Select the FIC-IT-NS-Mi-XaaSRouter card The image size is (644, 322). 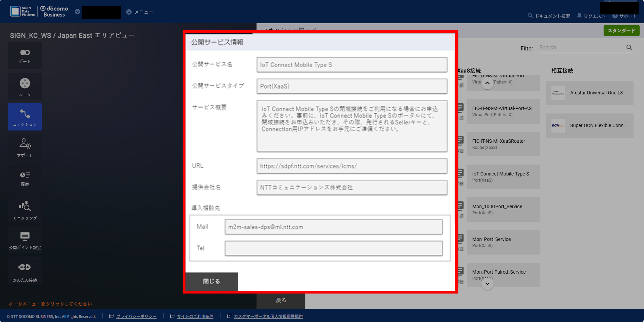click(x=503, y=144)
